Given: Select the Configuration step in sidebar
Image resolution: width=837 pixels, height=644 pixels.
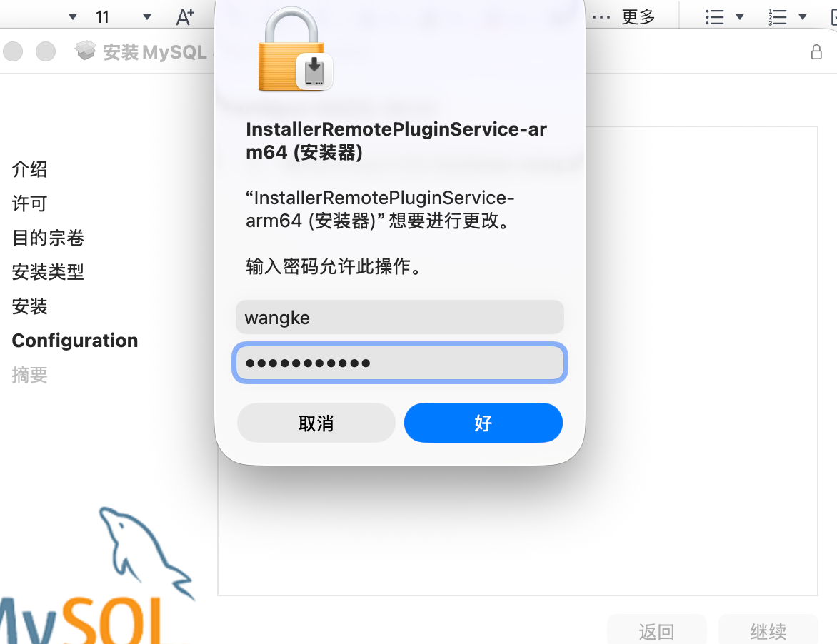Looking at the screenshot, I should 75,341.
